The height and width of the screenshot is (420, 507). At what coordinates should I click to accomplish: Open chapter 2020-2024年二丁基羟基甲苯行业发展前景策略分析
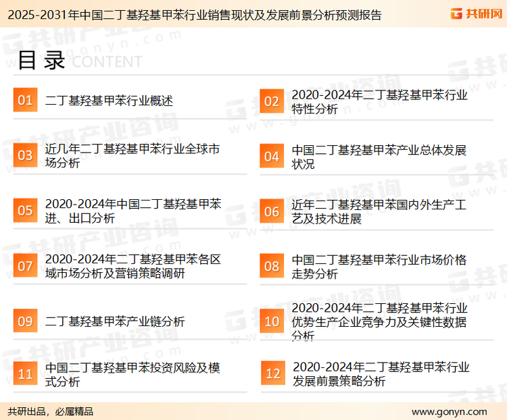point(381,374)
